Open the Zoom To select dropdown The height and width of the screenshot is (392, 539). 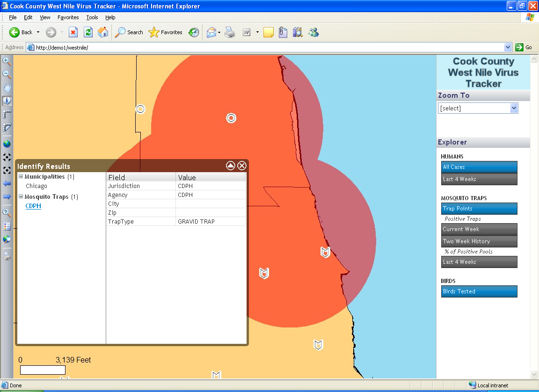[478, 108]
